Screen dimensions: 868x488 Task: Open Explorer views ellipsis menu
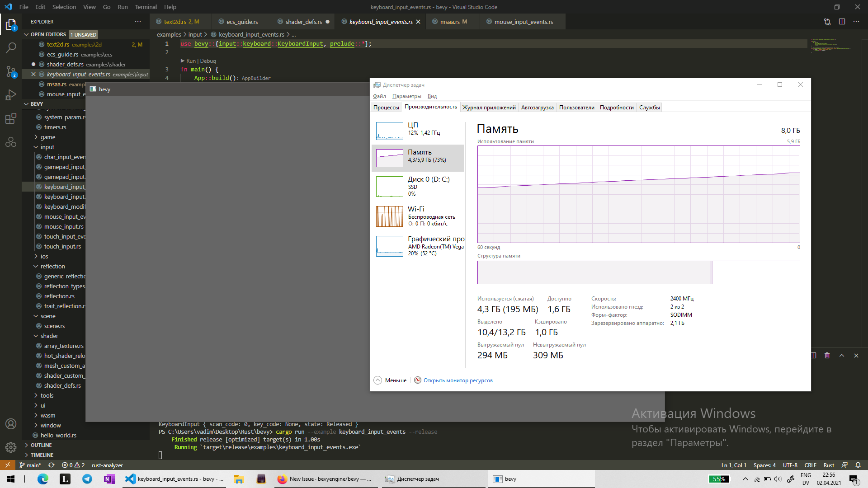pos(138,22)
